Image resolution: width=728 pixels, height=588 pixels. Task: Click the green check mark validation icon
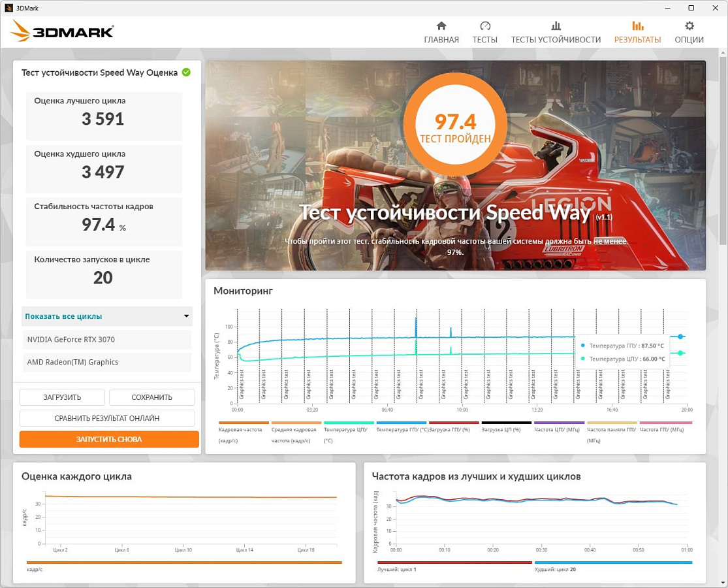[186, 72]
